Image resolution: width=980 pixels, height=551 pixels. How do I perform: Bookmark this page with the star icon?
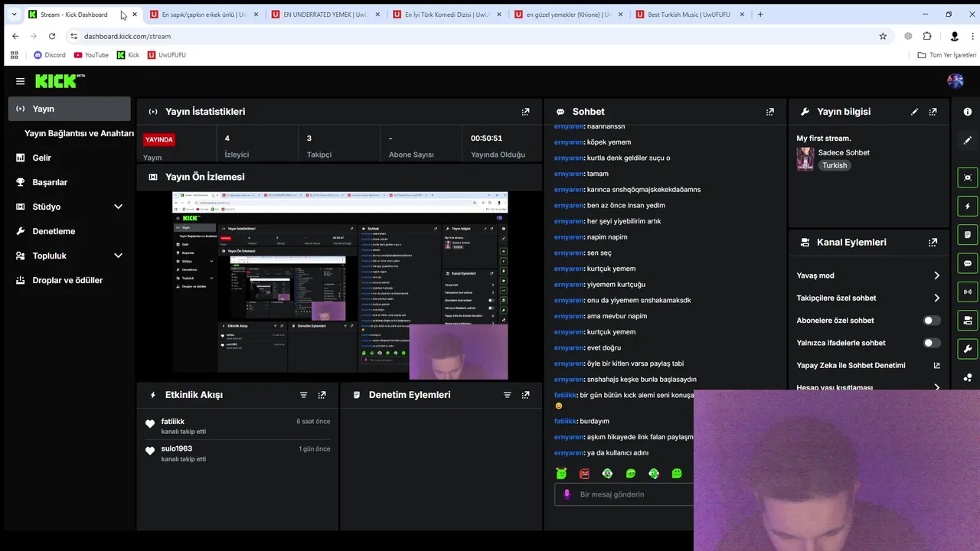tap(883, 36)
